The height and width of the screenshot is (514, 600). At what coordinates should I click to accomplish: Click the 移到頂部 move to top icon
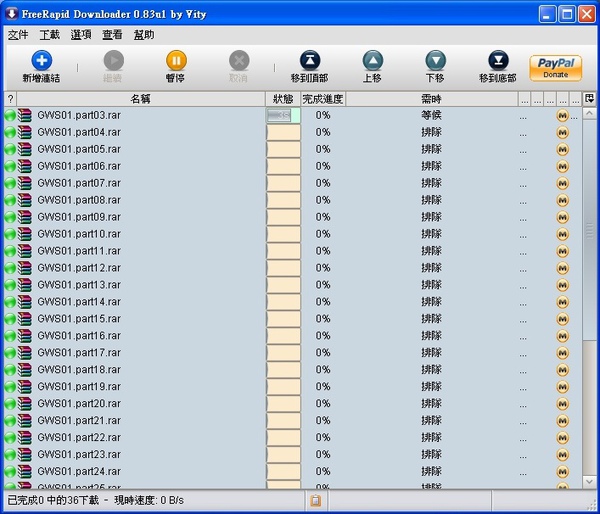pos(309,61)
